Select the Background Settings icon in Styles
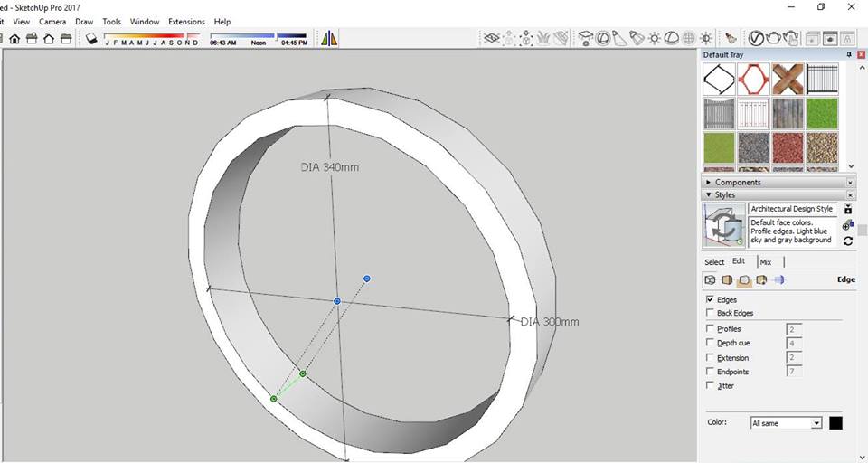This screenshot has width=868, height=463. [x=744, y=280]
